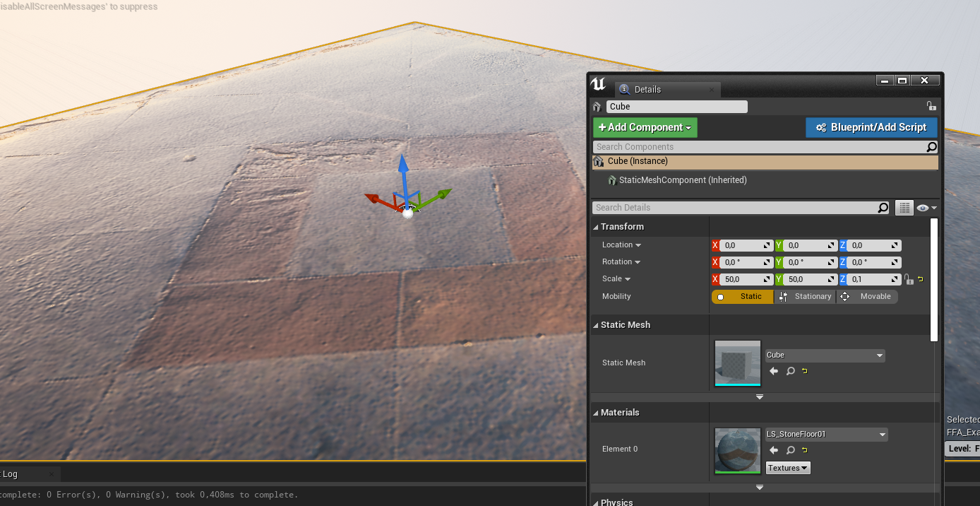Set Mobility to Movable
Image resolution: width=980 pixels, height=506 pixels.
[x=867, y=297]
